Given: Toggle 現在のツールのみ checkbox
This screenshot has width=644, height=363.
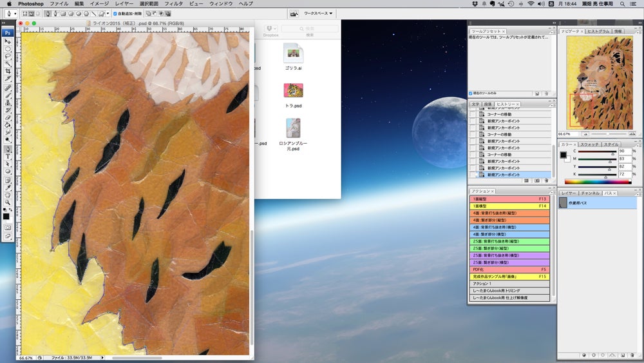Looking at the screenshot, I should tap(471, 93).
